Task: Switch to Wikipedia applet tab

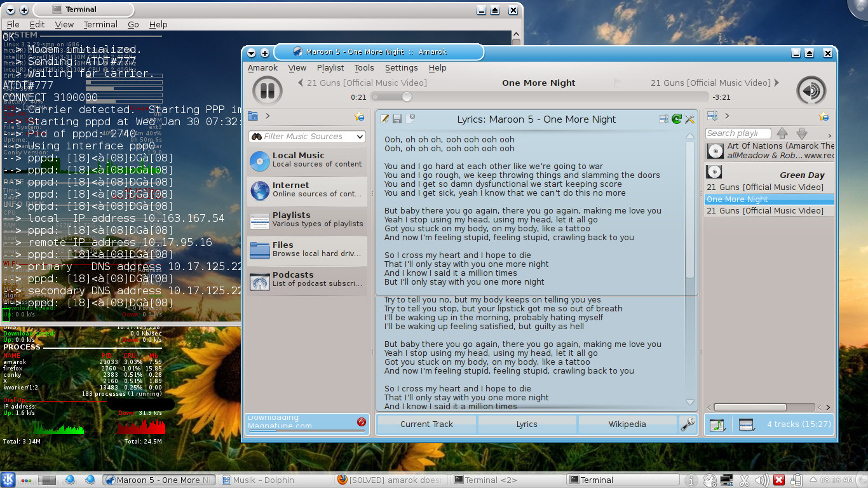Action: coord(627,424)
